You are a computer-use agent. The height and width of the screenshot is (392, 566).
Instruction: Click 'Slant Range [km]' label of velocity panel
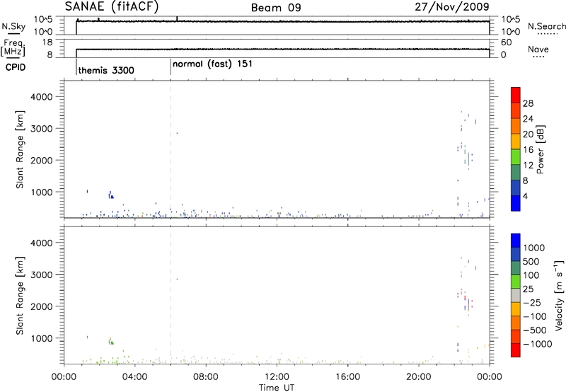tap(20, 296)
